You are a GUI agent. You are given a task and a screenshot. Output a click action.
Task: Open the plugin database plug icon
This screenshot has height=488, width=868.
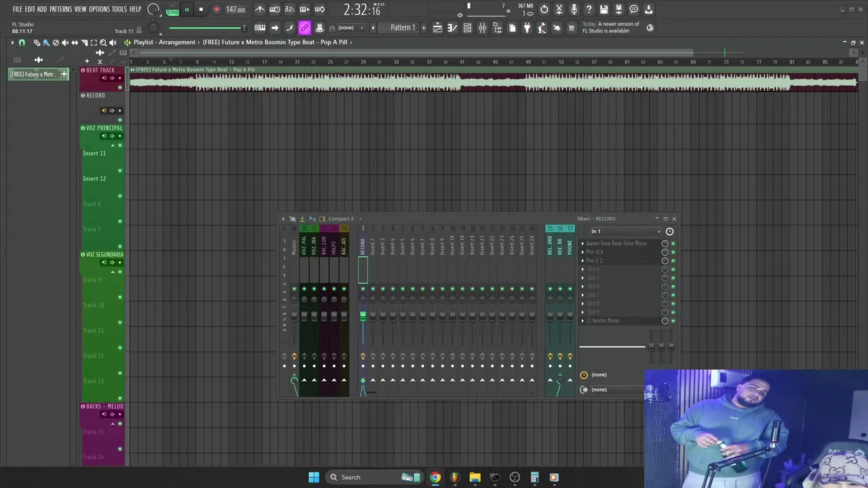pos(527,28)
